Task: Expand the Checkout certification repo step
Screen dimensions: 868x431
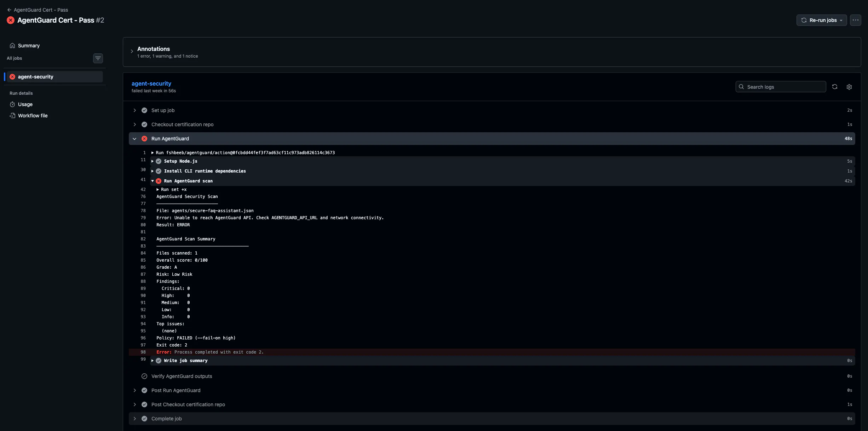Action: 134,124
